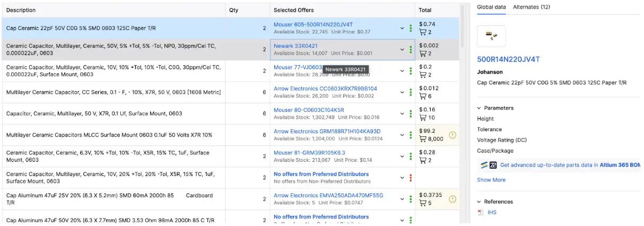Collapse the References section
The image size is (644, 226).
click(480, 202)
